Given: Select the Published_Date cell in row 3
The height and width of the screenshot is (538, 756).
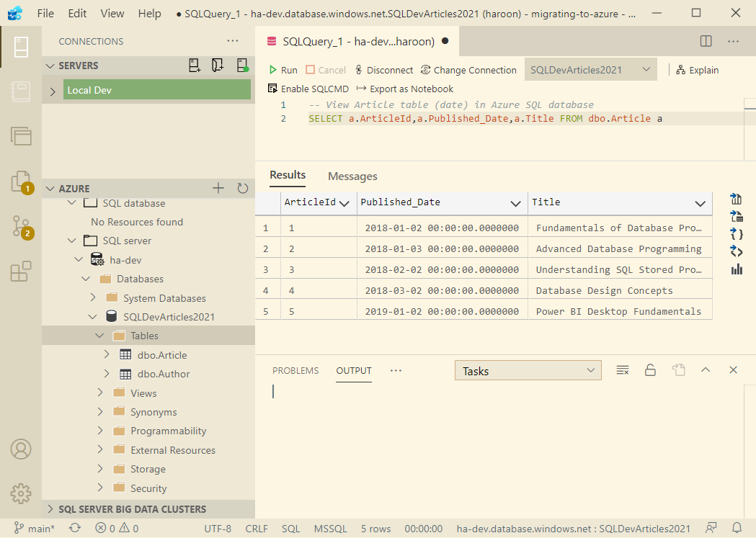Looking at the screenshot, I should coord(441,269).
